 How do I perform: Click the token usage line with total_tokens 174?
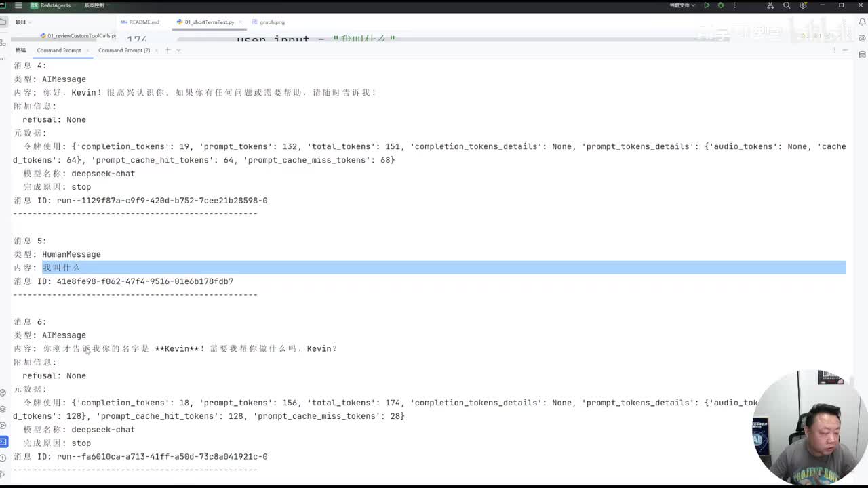click(391, 403)
